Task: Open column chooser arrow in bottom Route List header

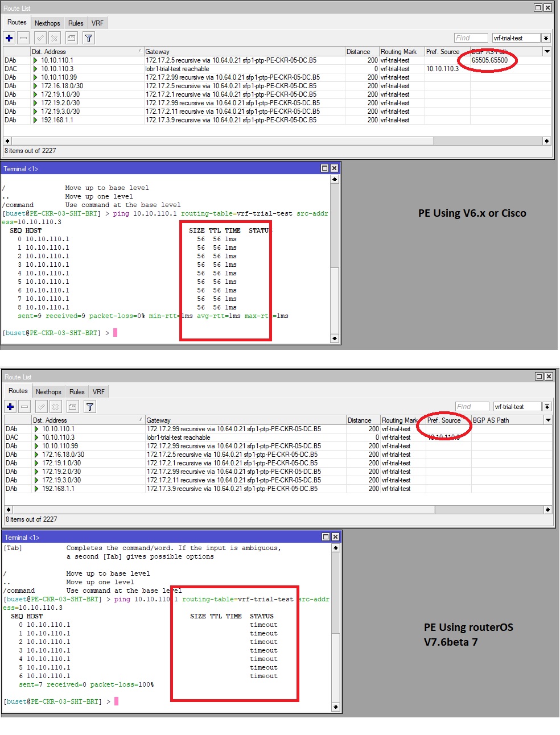Action: pos(548,420)
